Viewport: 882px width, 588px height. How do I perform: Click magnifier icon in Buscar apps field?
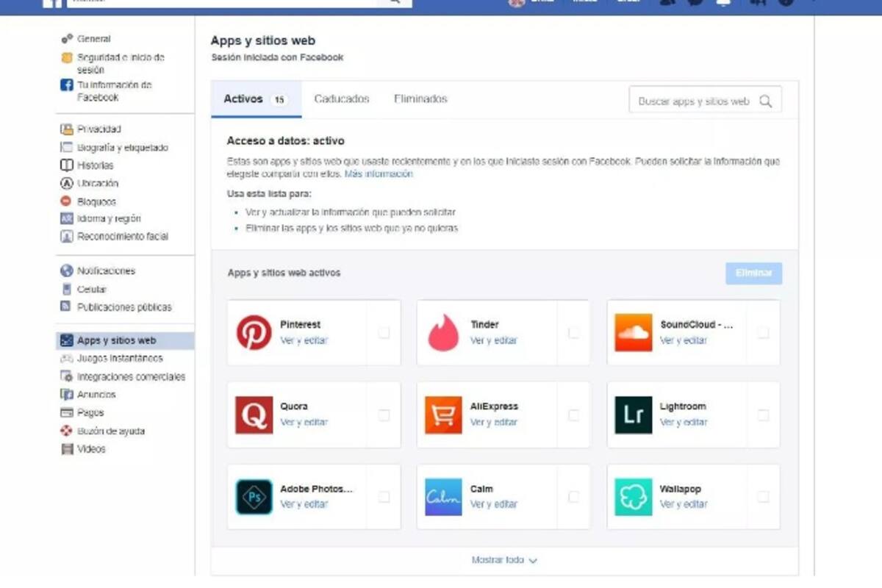click(x=766, y=101)
